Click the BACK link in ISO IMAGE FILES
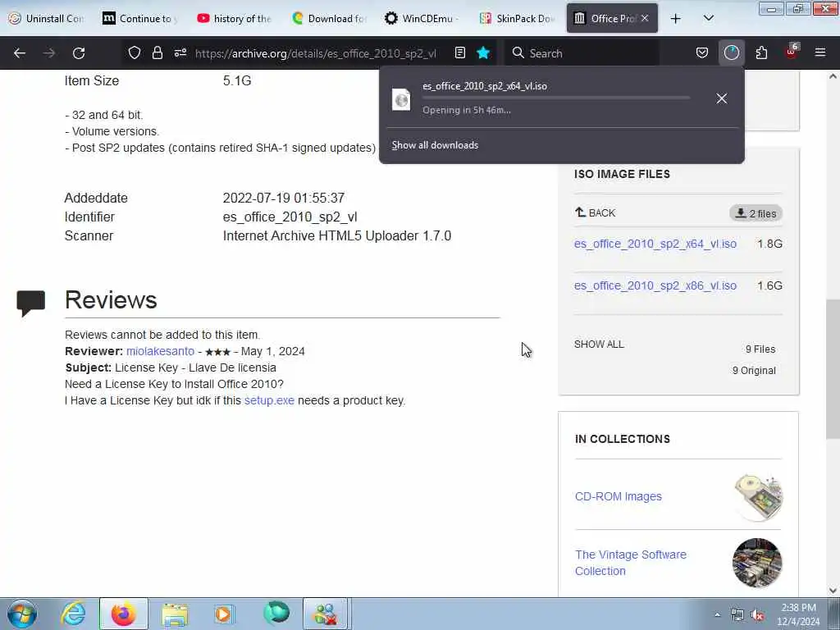This screenshot has width=840, height=630. tap(596, 212)
